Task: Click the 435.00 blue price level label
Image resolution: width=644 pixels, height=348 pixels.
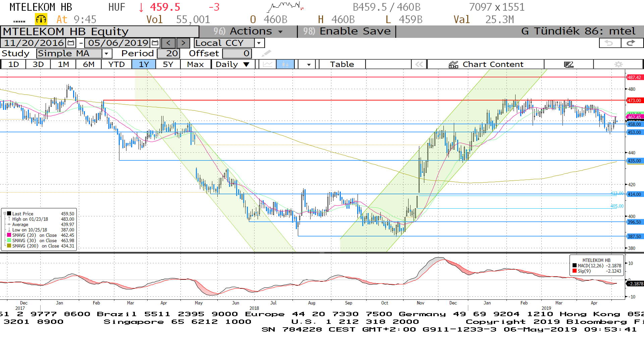Action: [634, 161]
